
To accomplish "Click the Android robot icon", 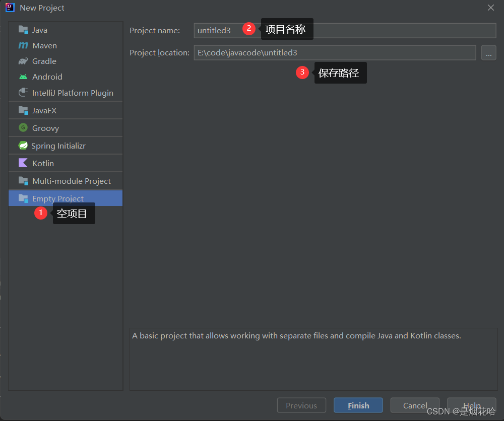I will (x=23, y=77).
